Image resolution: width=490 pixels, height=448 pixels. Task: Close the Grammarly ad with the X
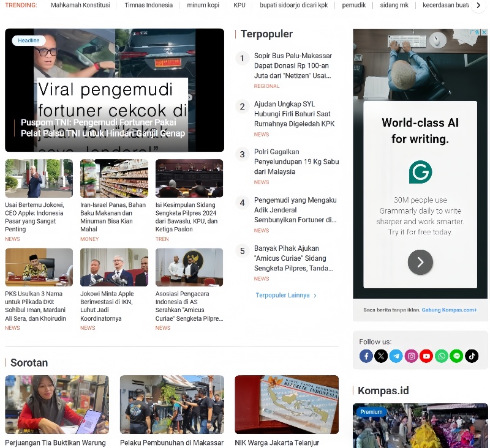point(484,32)
